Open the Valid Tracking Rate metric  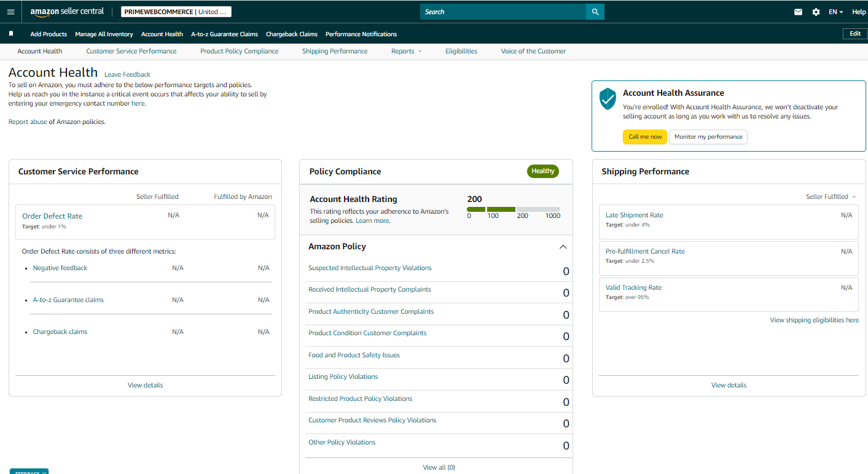[x=633, y=287]
